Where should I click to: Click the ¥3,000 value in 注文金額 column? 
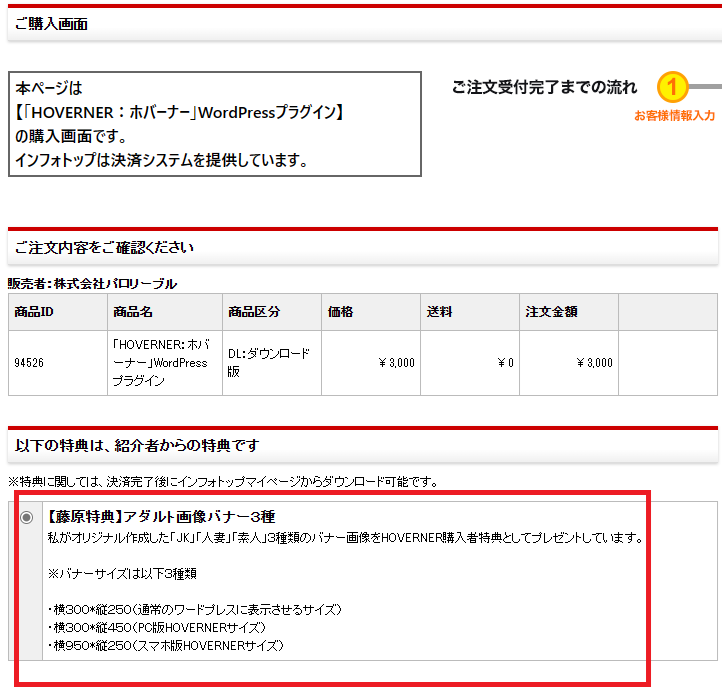(594, 363)
